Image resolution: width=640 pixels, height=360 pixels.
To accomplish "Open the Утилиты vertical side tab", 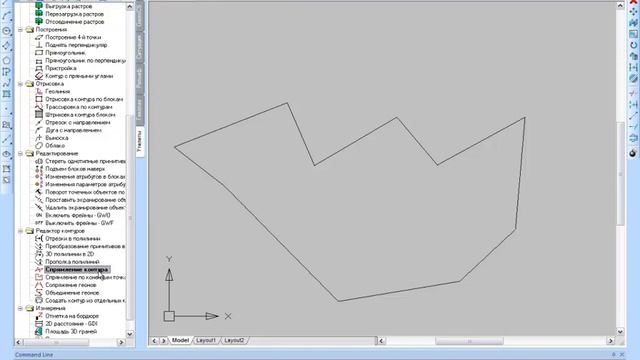I will 140,141.
